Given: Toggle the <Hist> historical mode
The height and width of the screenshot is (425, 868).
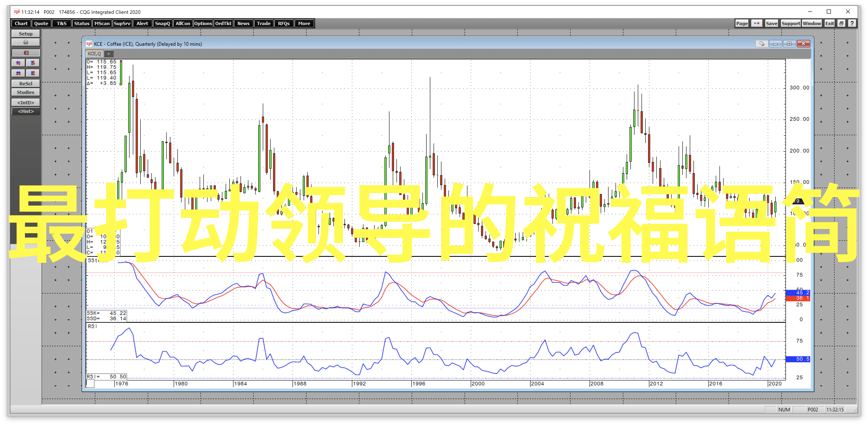Looking at the screenshot, I should (x=26, y=112).
